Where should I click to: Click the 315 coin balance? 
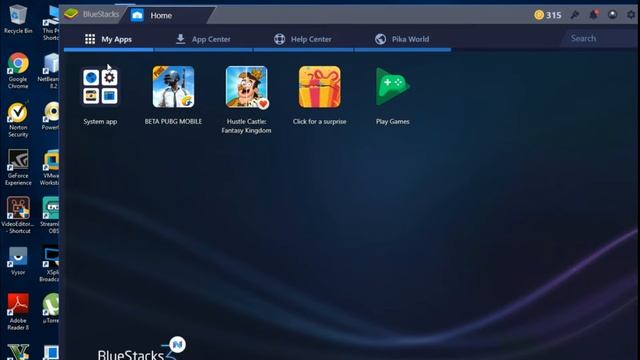[x=548, y=15]
